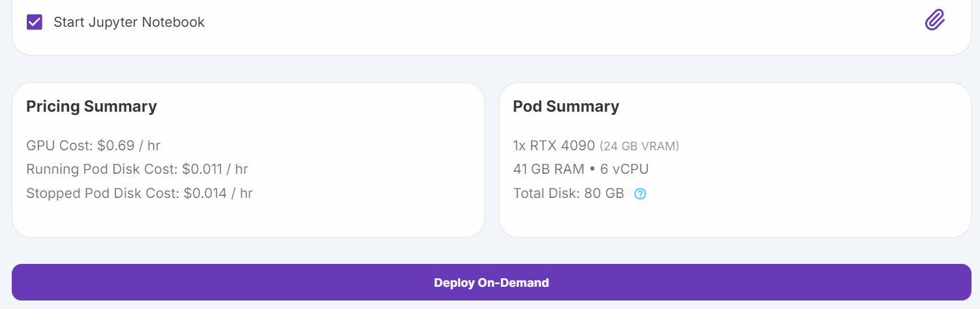Click the 6 vCPU specification
This screenshot has width=980, height=309.
(625, 169)
